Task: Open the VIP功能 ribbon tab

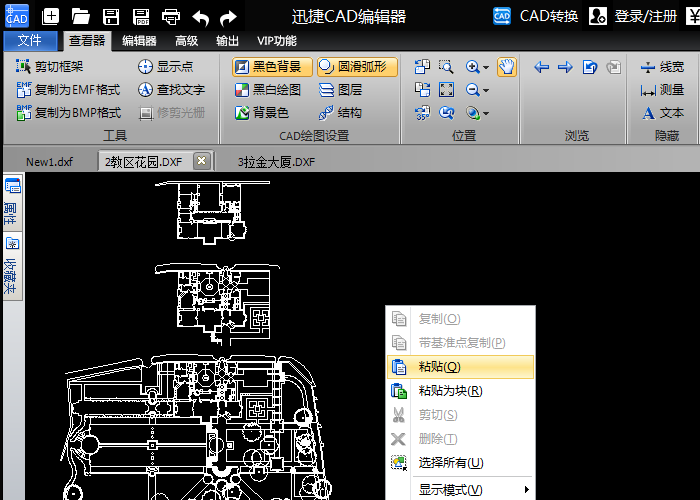Action: 277,41
